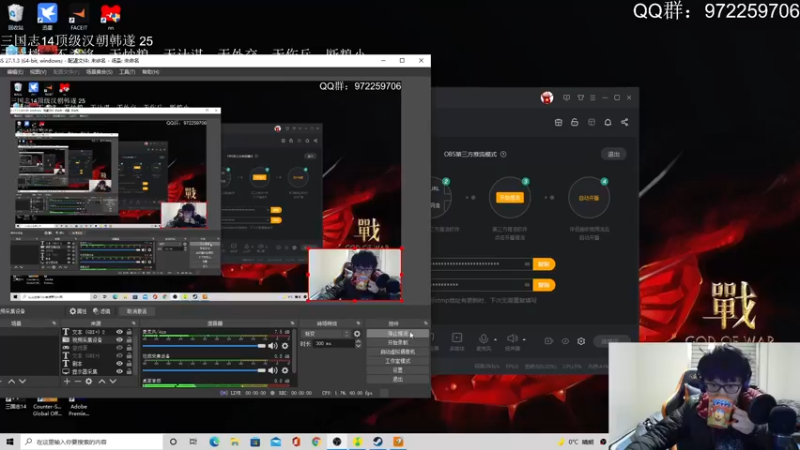
Task: Toggle visibility of 视频采集设备 source
Action: point(119,340)
